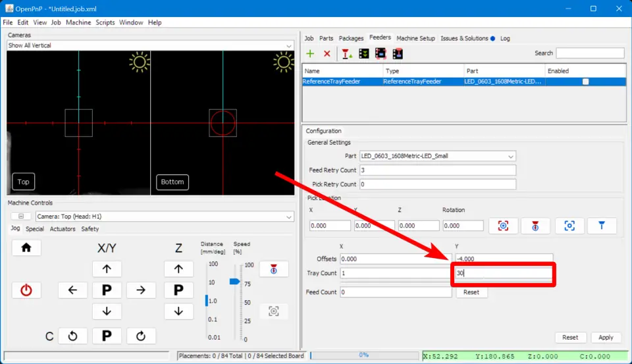Click the red machine power button
This screenshot has height=364, width=632.
(26, 290)
